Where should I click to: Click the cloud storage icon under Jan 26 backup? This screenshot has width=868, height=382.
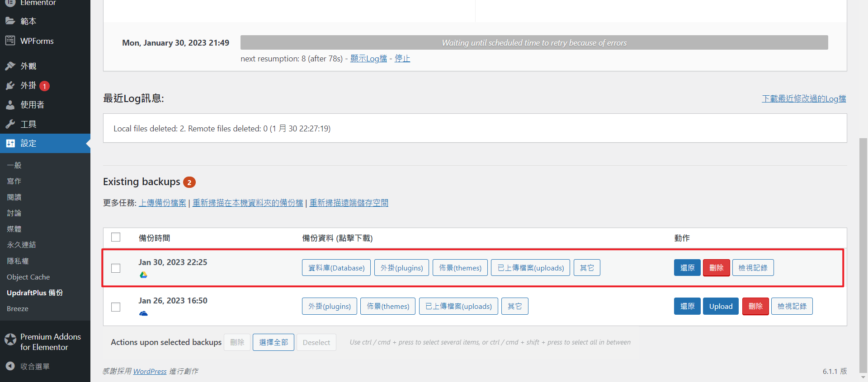(x=143, y=313)
